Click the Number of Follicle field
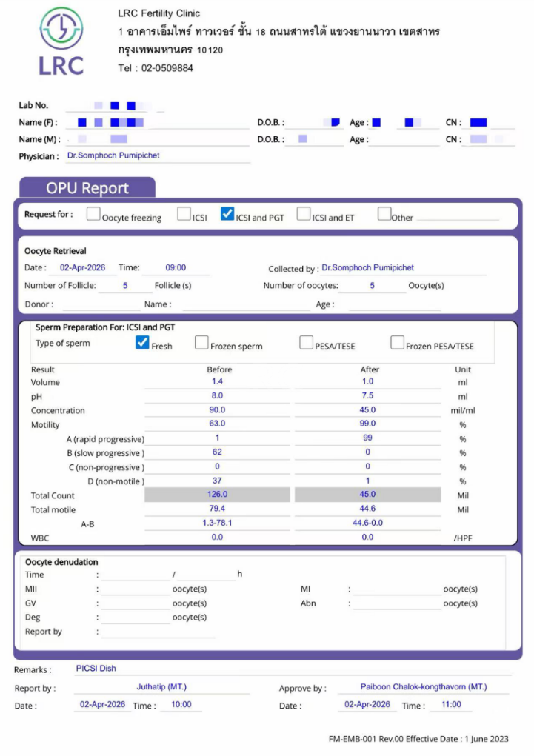The height and width of the screenshot is (756, 534). click(x=125, y=286)
